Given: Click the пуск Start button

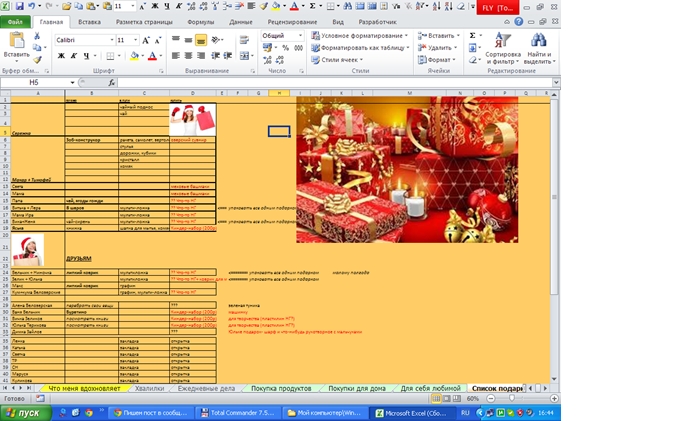Looking at the screenshot, I should click(26, 413).
